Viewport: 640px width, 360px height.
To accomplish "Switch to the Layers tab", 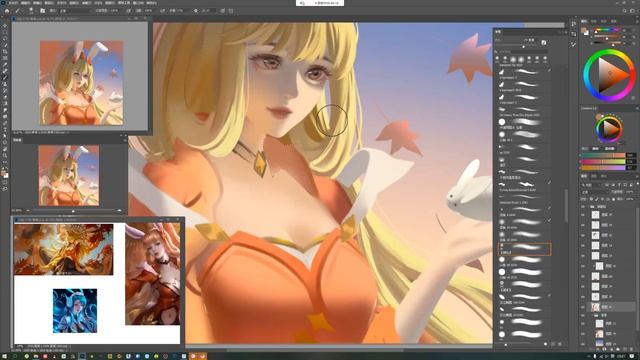I will point(584,176).
